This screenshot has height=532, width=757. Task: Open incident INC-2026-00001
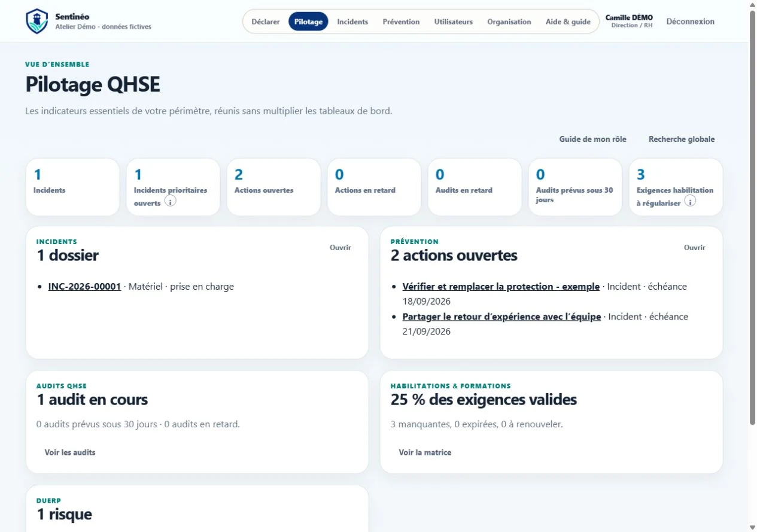tap(84, 287)
